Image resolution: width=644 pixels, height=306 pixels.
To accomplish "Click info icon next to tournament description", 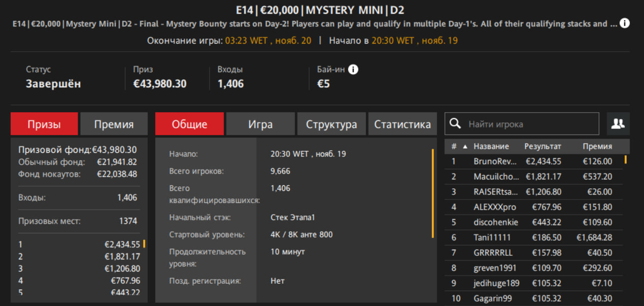I will click(x=625, y=23).
